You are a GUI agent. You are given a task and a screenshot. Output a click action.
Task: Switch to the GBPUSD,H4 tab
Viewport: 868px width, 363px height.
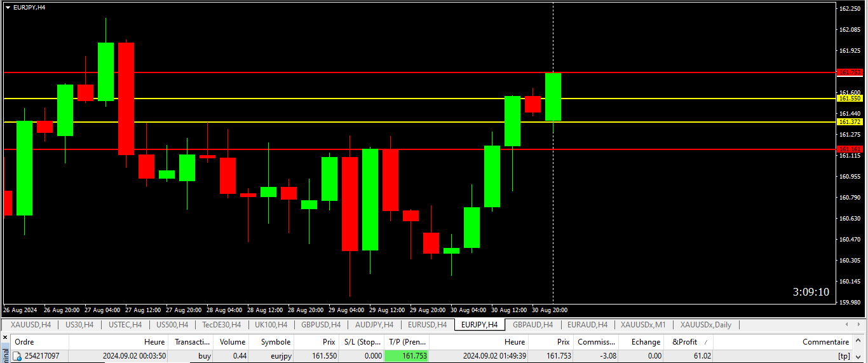[x=321, y=325]
